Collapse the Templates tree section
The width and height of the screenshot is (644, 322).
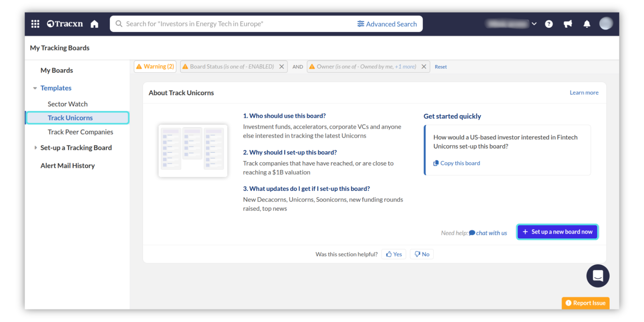35,88
